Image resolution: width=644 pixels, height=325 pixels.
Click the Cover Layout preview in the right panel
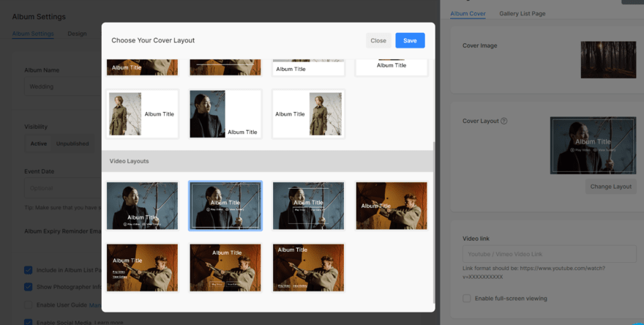[593, 146]
